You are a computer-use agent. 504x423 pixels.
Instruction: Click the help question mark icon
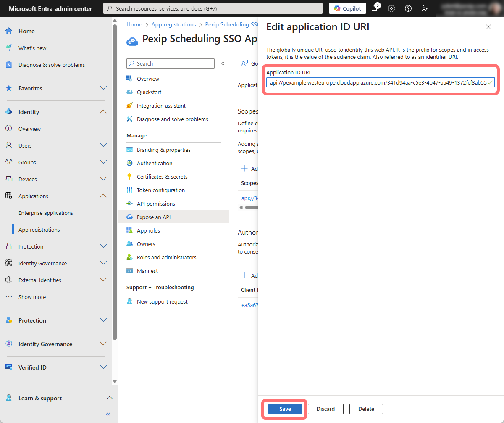pyautogui.click(x=408, y=8)
